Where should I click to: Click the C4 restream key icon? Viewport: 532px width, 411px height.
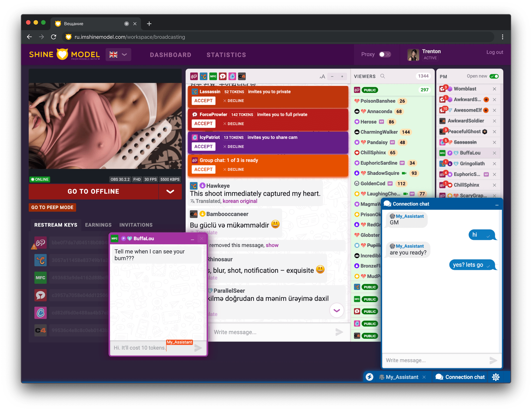[40, 330]
